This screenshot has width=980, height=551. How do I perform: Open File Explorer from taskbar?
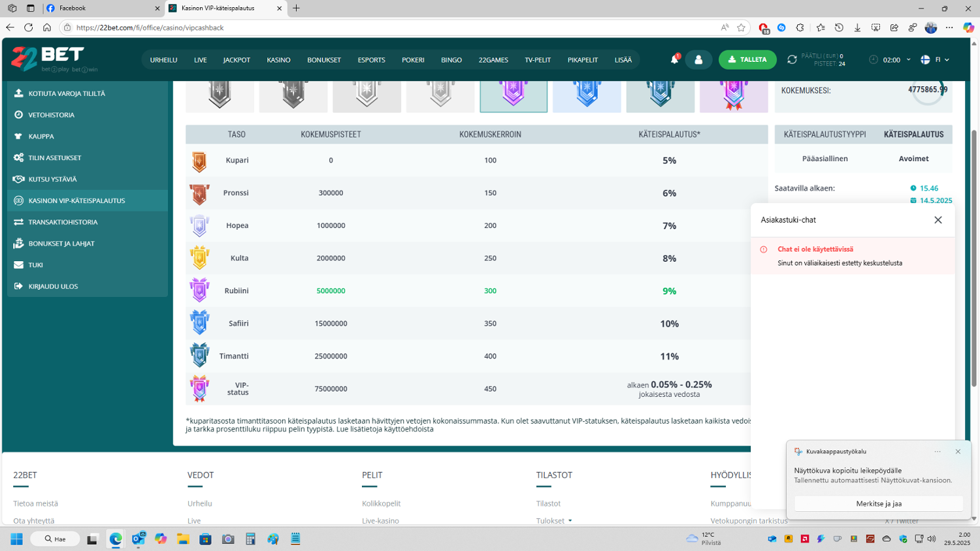183,539
